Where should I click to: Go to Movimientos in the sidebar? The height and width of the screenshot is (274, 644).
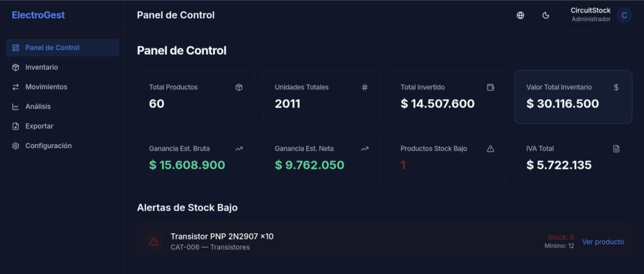pyautogui.click(x=46, y=87)
